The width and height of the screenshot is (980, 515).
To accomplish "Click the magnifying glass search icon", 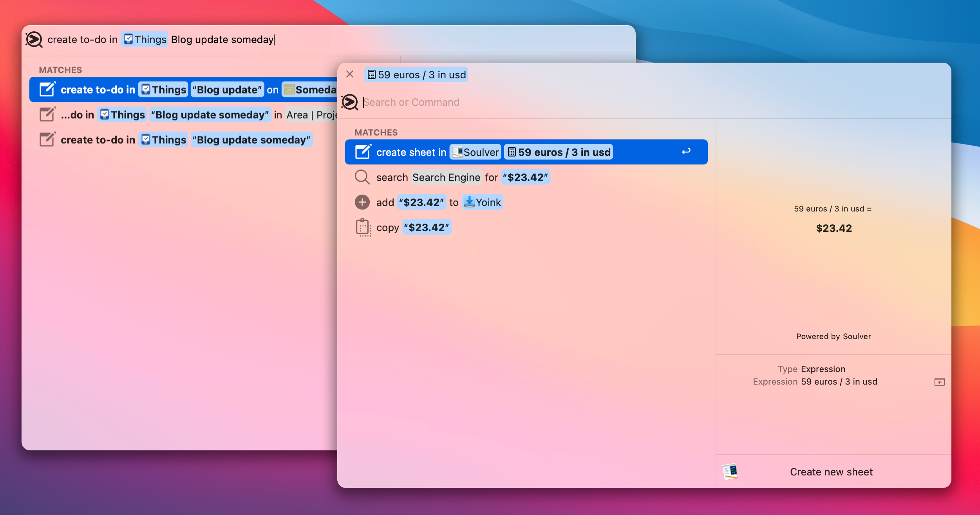I will point(362,177).
